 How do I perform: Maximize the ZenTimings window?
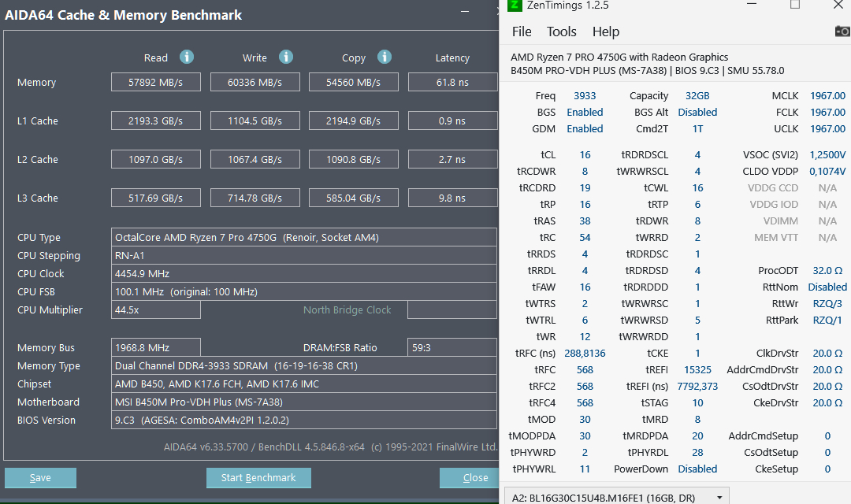click(794, 5)
